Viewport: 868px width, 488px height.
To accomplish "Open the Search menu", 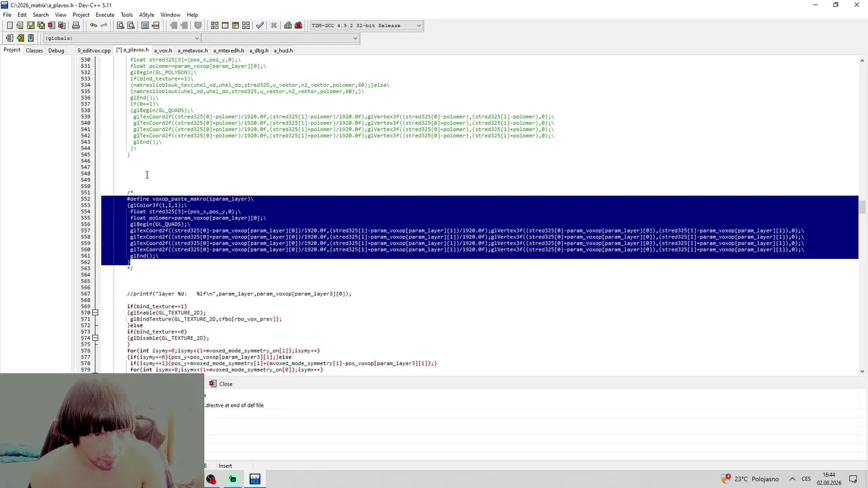I will [x=41, y=15].
